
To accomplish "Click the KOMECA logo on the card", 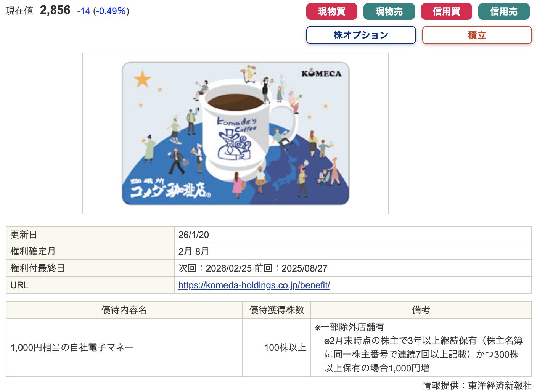I will [322, 74].
